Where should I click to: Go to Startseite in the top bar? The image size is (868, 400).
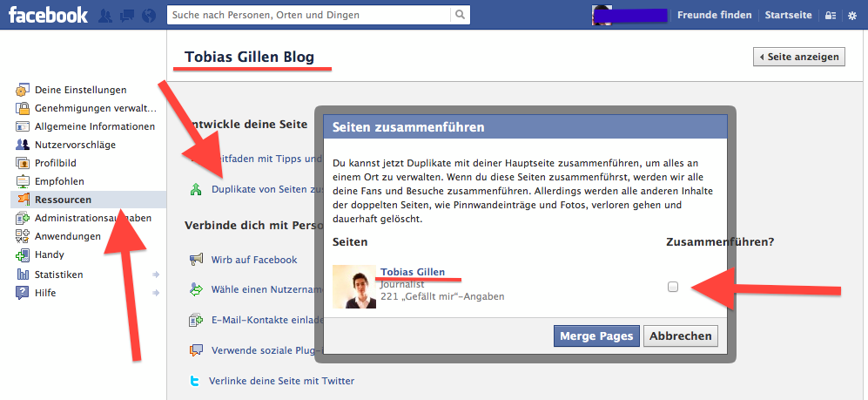point(788,15)
